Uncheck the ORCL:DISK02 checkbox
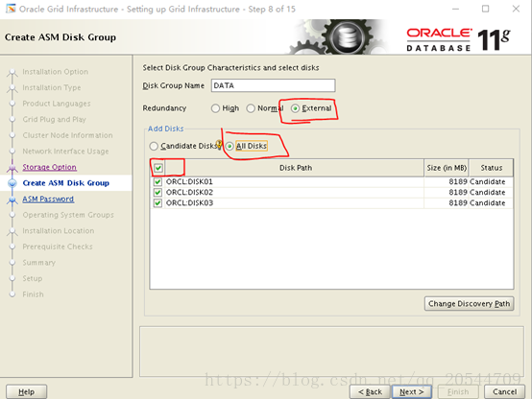 [157, 192]
